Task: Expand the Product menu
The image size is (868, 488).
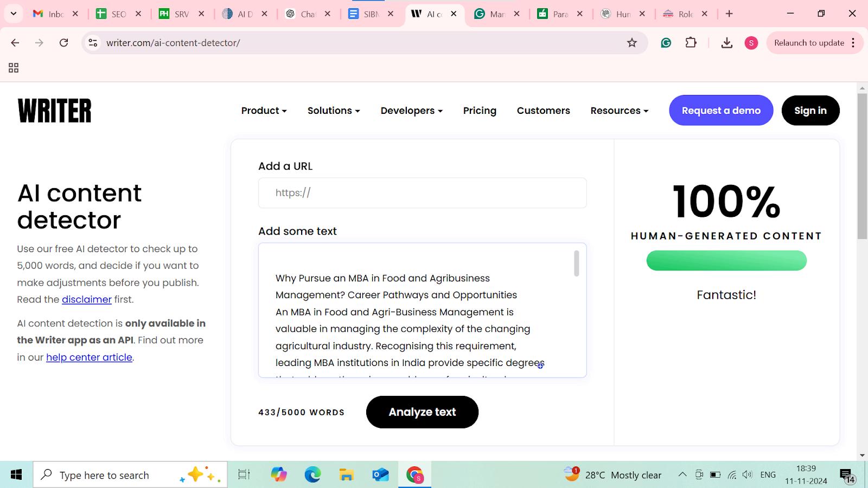Action: tap(264, 111)
